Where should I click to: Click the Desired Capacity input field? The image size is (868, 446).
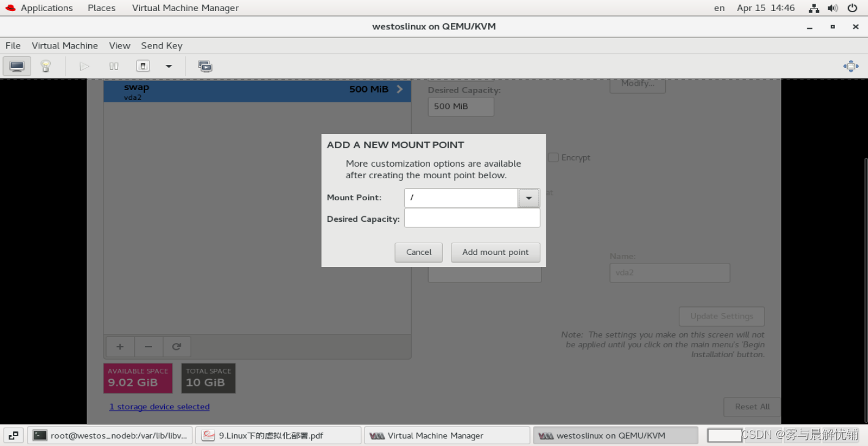pyautogui.click(x=472, y=217)
